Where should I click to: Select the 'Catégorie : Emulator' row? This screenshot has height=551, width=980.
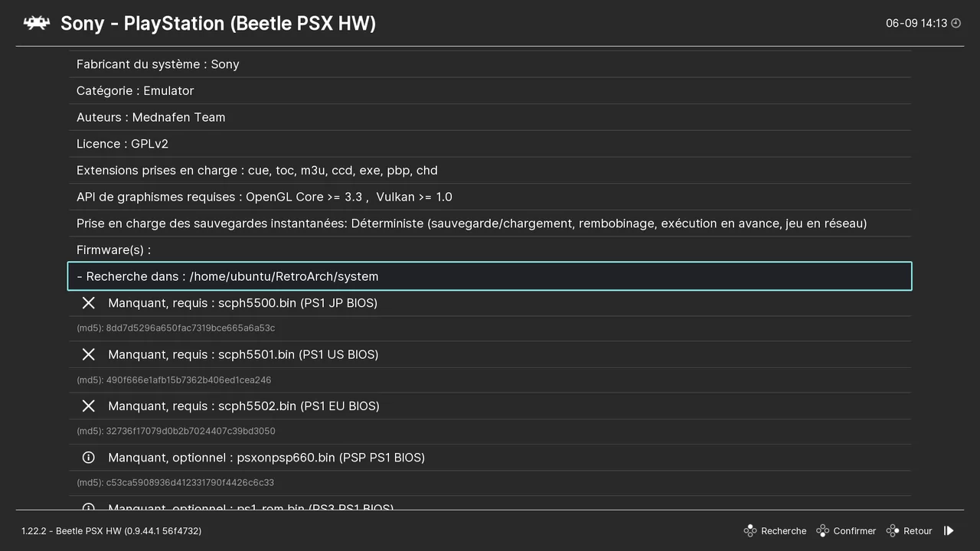click(x=490, y=90)
